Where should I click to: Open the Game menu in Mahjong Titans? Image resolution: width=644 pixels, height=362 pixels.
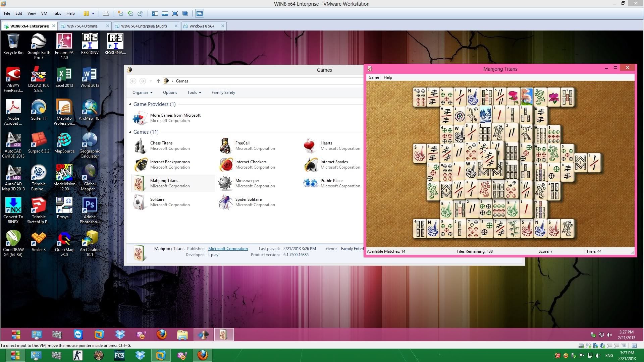[373, 77]
